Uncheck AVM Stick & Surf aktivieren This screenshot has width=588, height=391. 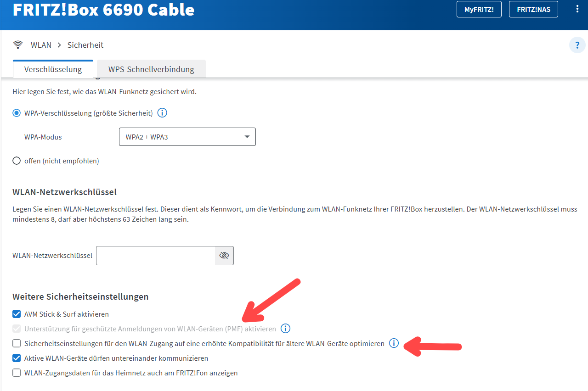tap(17, 314)
